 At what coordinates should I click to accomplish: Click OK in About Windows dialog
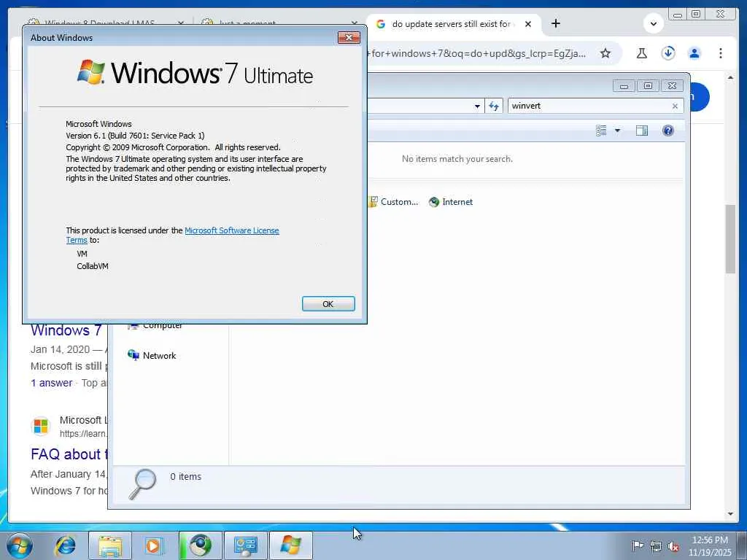[328, 304]
